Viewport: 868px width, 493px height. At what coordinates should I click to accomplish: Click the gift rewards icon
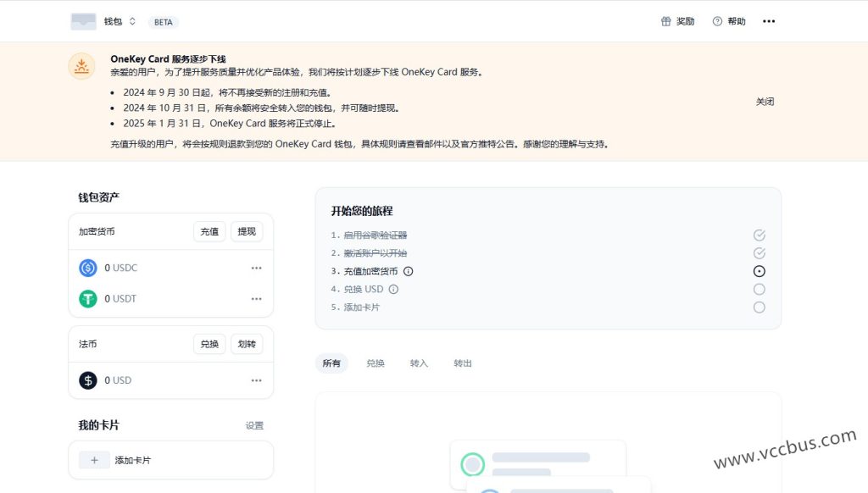pyautogui.click(x=666, y=21)
